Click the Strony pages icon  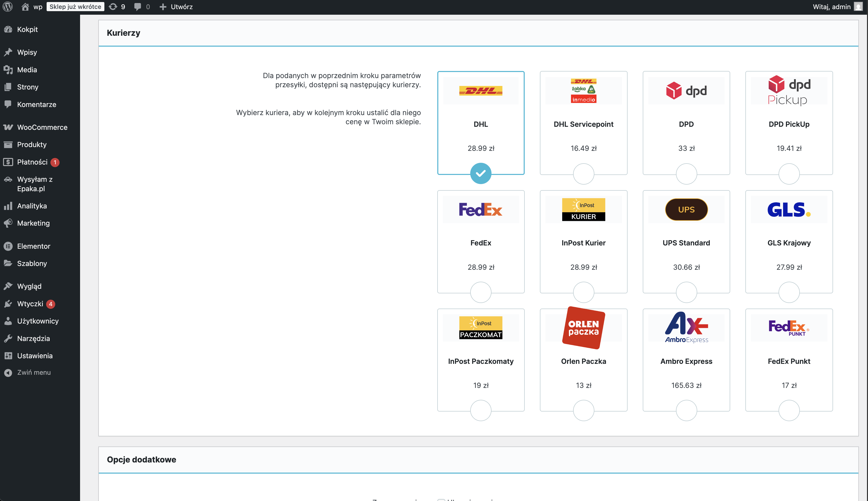coord(8,87)
